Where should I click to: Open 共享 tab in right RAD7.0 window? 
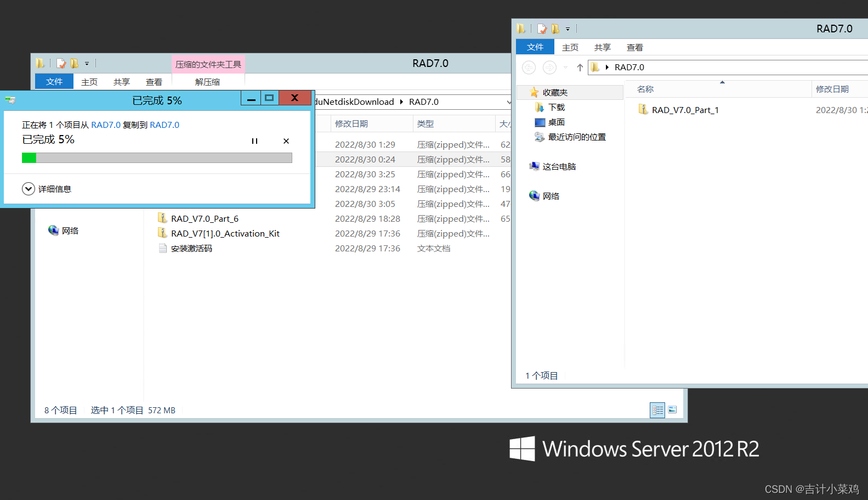tap(603, 47)
